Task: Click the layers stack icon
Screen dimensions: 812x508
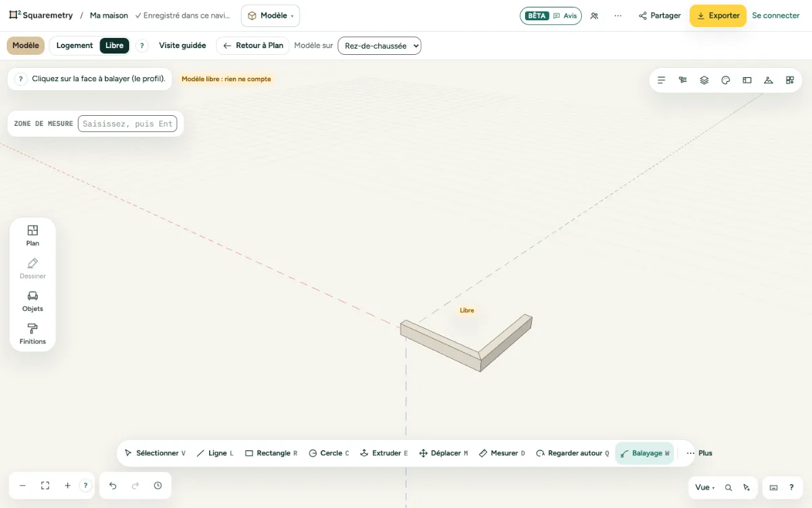Action: pos(704,80)
